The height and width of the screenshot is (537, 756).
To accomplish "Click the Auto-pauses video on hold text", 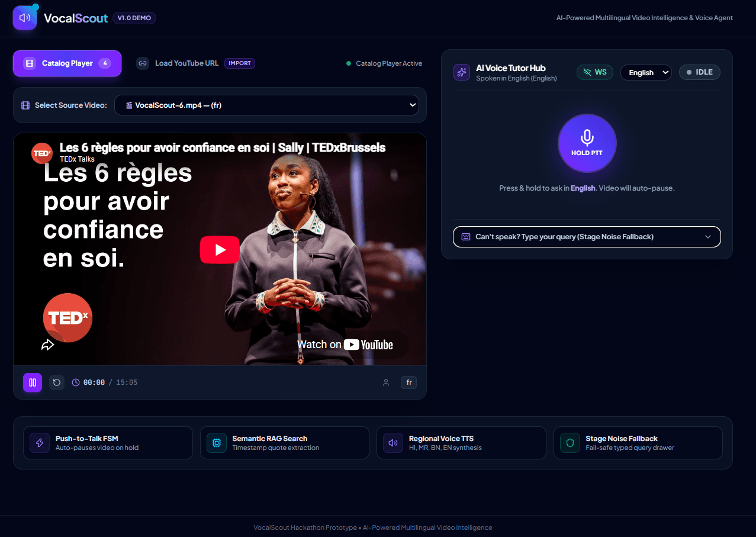I will 97,448.
